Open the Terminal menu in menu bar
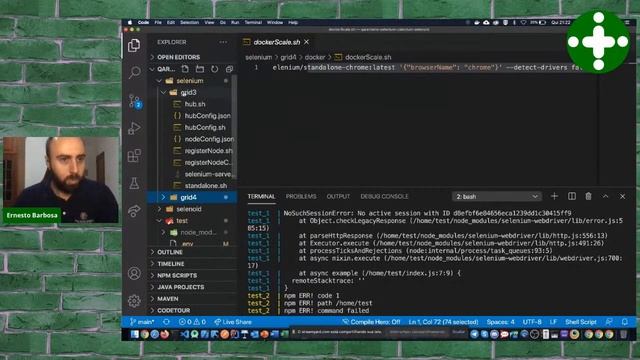 point(253,22)
